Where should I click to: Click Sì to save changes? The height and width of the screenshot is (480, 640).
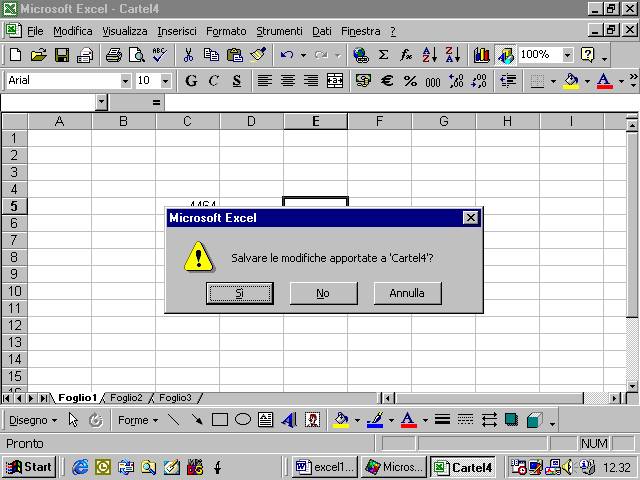pyautogui.click(x=240, y=293)
